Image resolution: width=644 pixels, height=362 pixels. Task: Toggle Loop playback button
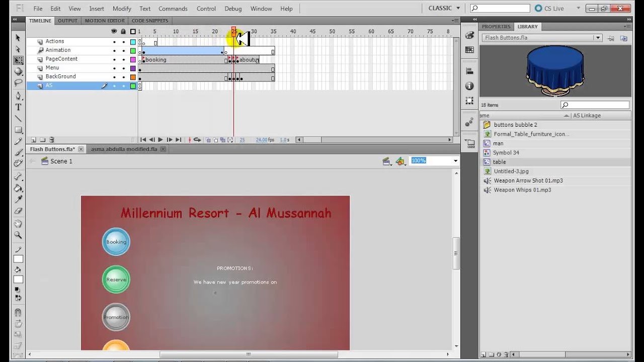point(197,140)
